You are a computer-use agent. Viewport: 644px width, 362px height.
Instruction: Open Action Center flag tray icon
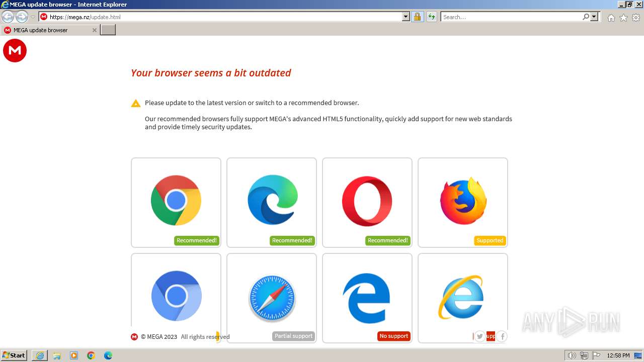click(596, 355)
